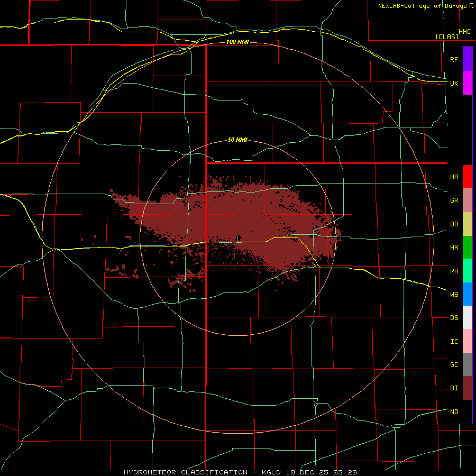Click the DS white legend swatch
This screenshot has width=476, height=476.
tap(467, 317)
